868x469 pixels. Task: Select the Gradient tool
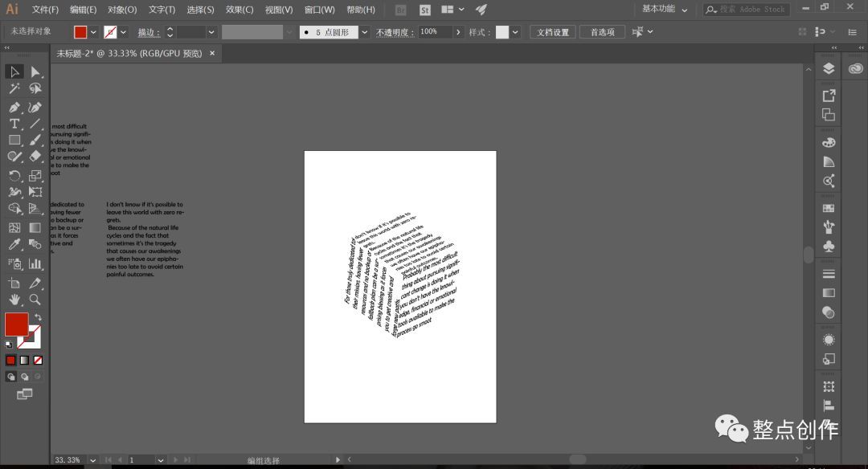(x=35, y=227)
